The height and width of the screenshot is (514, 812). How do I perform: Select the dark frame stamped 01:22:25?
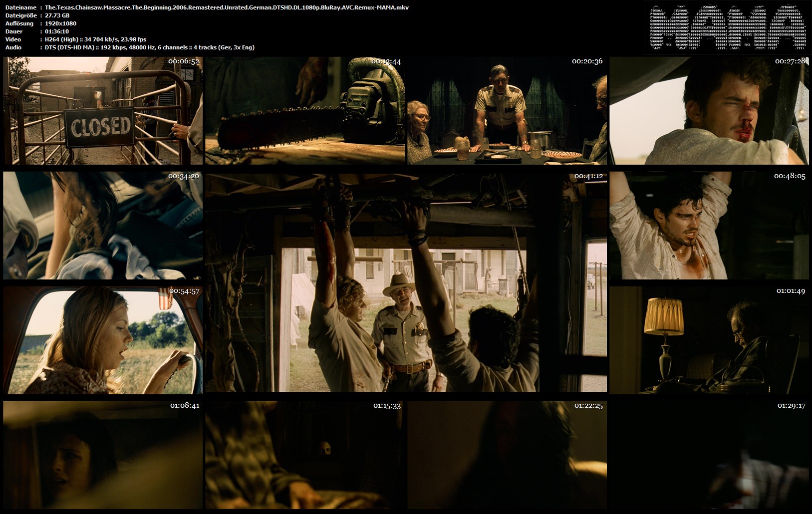507,455
